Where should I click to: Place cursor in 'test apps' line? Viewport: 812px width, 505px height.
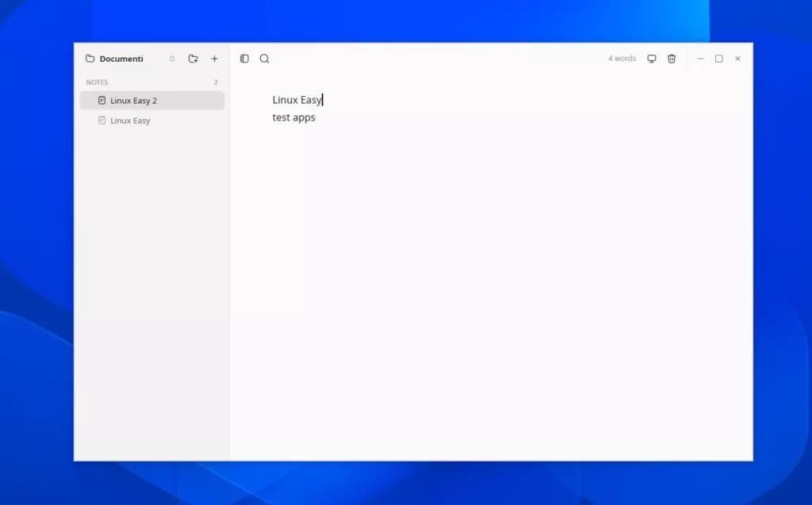pyautogui.click(x=293, y=117)
